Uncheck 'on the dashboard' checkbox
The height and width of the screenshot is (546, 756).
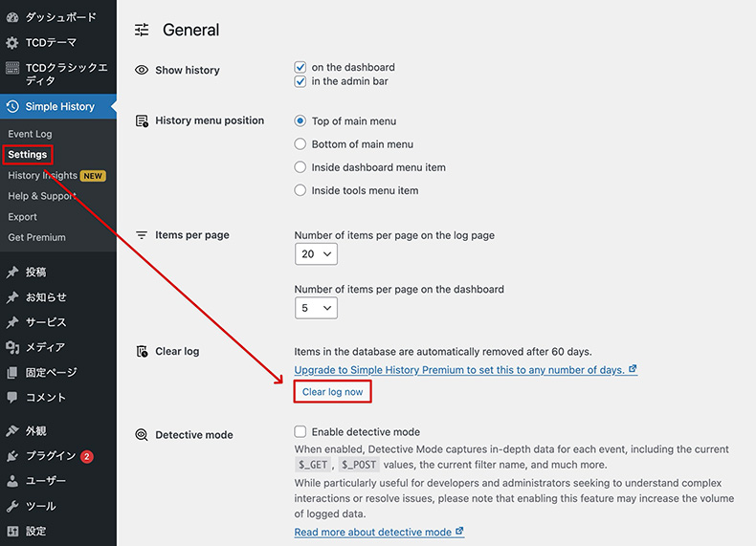pos(300,67)
